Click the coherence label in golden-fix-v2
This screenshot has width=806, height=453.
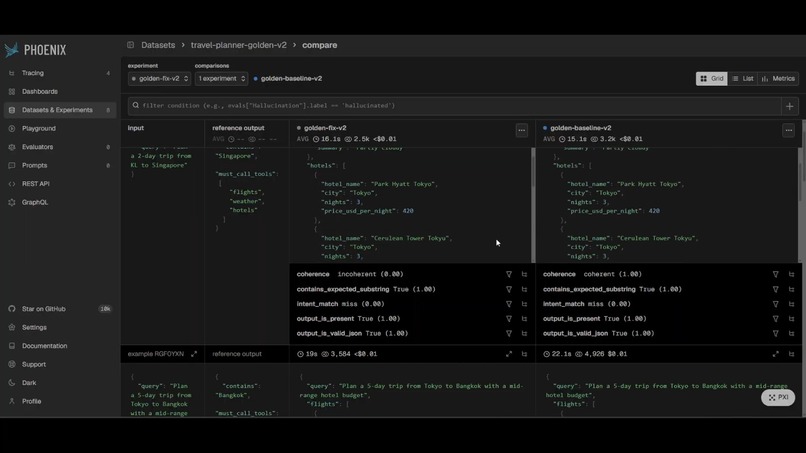pos(313,275)
